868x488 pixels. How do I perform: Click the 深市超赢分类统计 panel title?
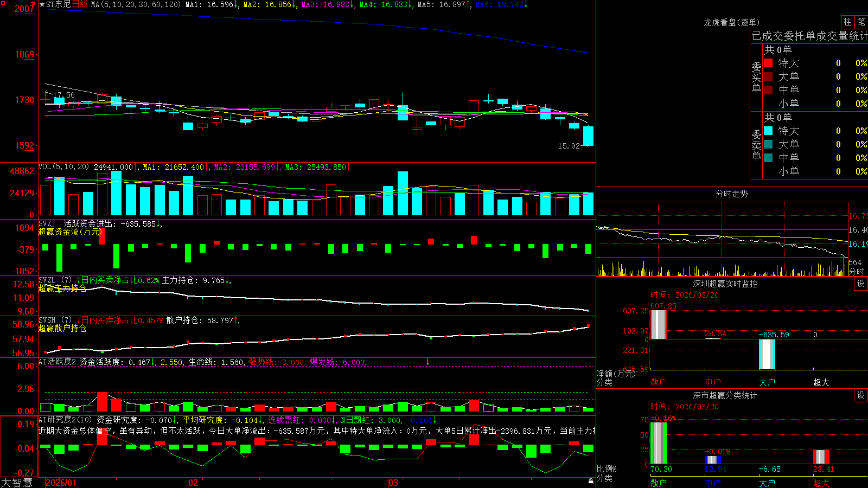click(725, 395)
